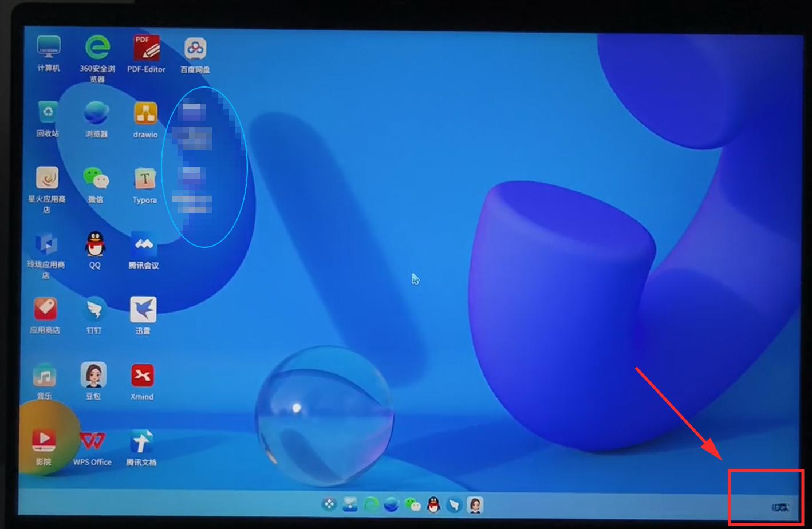812x529 pixels.
Task: Open the 回收站 recycle bin
Action: [x=48, y=112]
